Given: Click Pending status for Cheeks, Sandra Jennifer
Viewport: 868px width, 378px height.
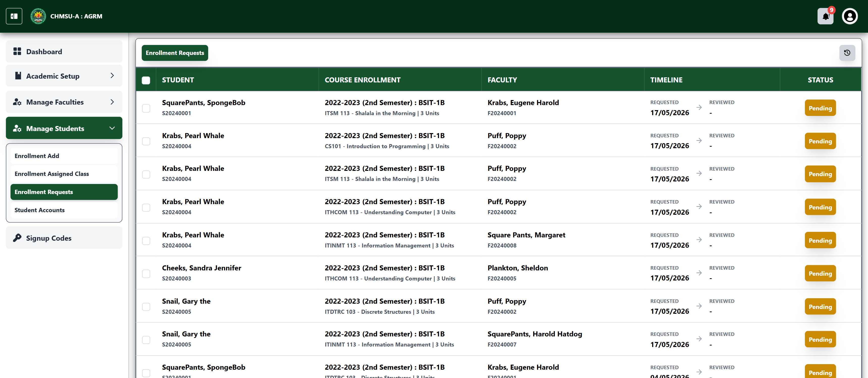Looking at the screenshot, I should point(820,273).
